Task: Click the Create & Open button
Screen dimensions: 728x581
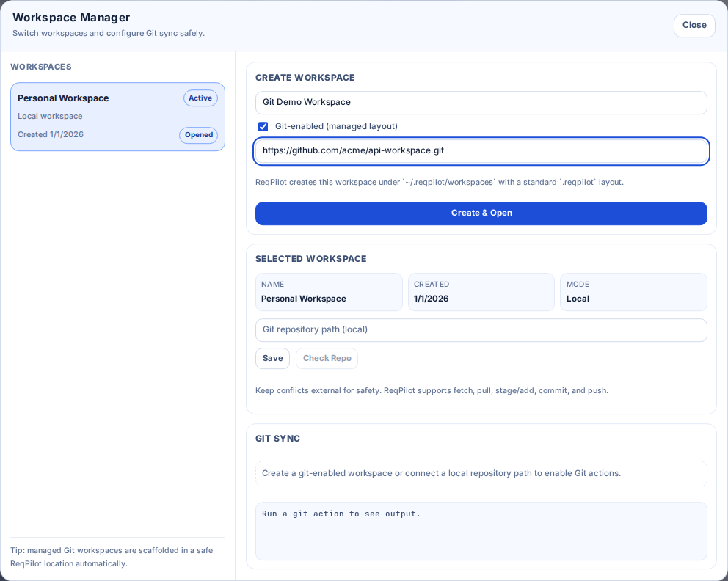Action: [481, 213]
